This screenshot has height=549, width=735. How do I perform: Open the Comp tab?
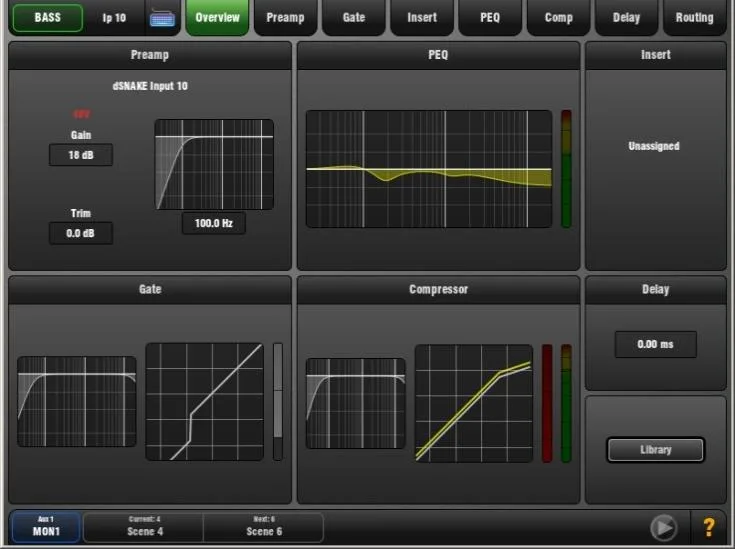click(x=558, y=17)
